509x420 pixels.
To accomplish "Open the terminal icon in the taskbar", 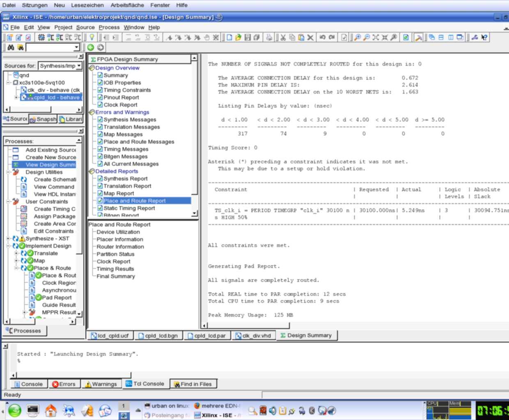I will click(x=33, y=410).
